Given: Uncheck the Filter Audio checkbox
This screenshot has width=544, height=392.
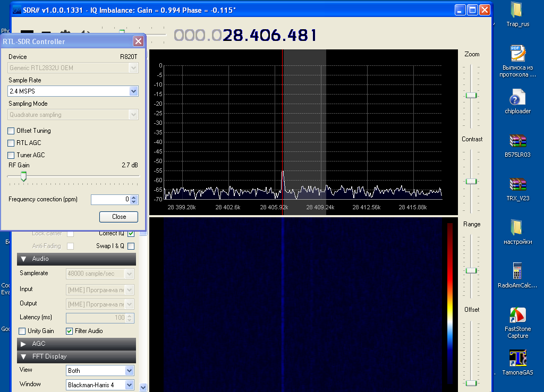Looking at the screenshot, I should tap(69, 331).
